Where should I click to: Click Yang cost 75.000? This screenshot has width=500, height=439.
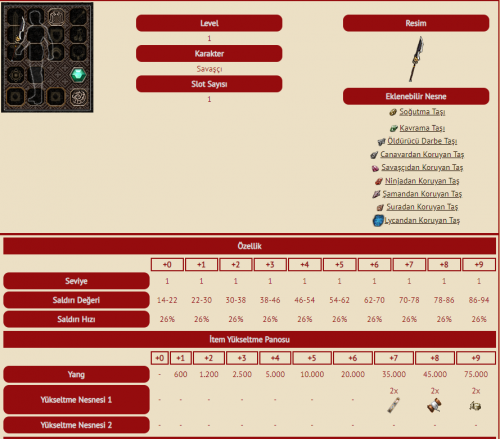(476, 374)
